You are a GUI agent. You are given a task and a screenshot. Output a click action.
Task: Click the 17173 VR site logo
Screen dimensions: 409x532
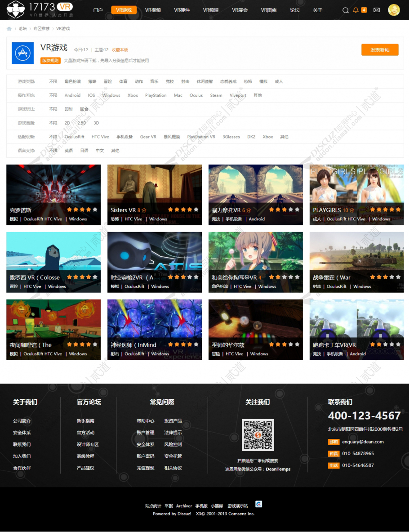(x=40, y=10)
